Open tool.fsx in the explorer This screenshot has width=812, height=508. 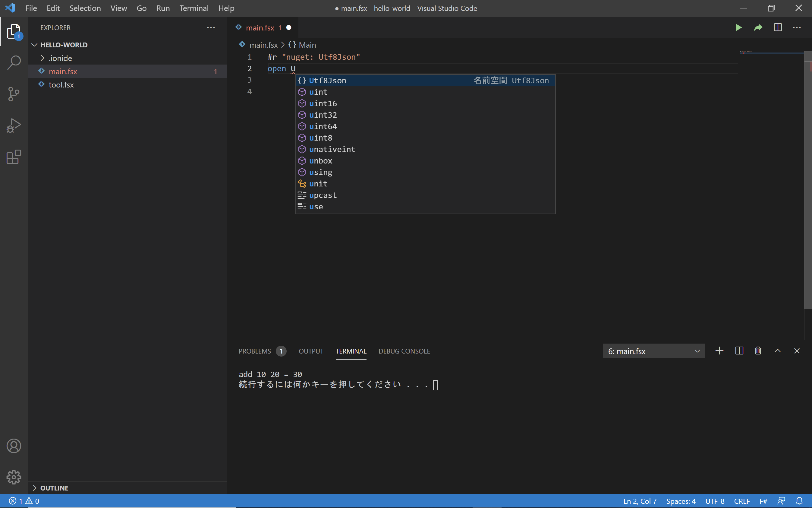click(61, 85)
